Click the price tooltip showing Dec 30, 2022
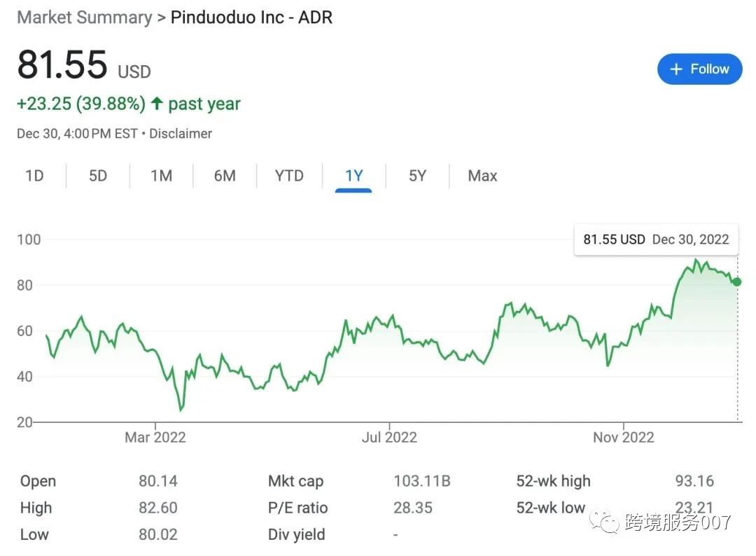This screenshot has height=556, width=756. point(656,239)
